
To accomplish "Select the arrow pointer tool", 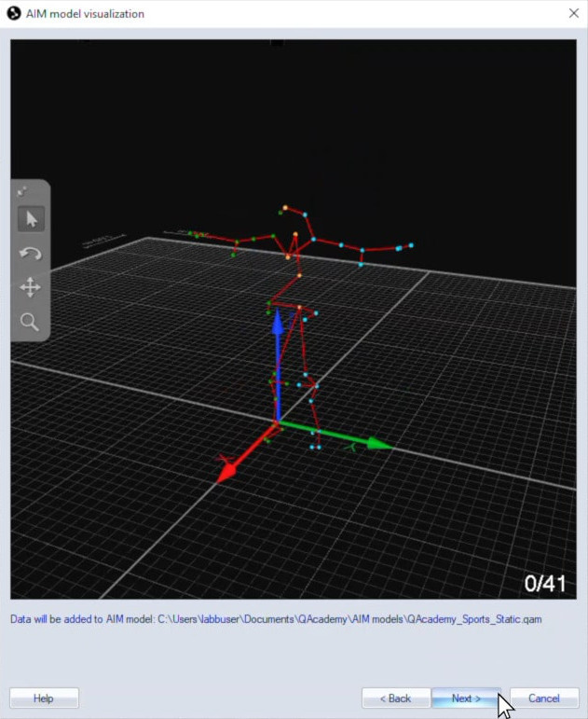I will [30, 219].
